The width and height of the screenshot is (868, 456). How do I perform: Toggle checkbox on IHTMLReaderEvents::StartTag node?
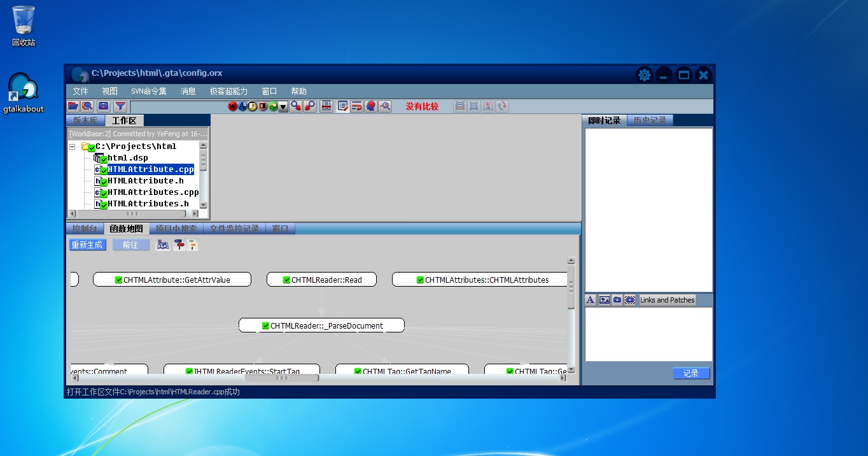tap(189, 371)
